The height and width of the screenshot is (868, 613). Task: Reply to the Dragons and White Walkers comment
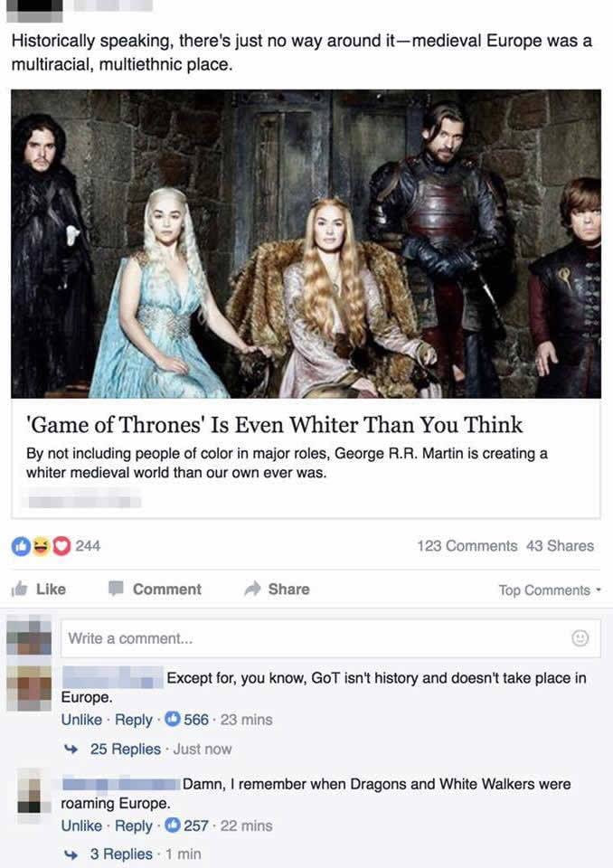coord(134,826)
